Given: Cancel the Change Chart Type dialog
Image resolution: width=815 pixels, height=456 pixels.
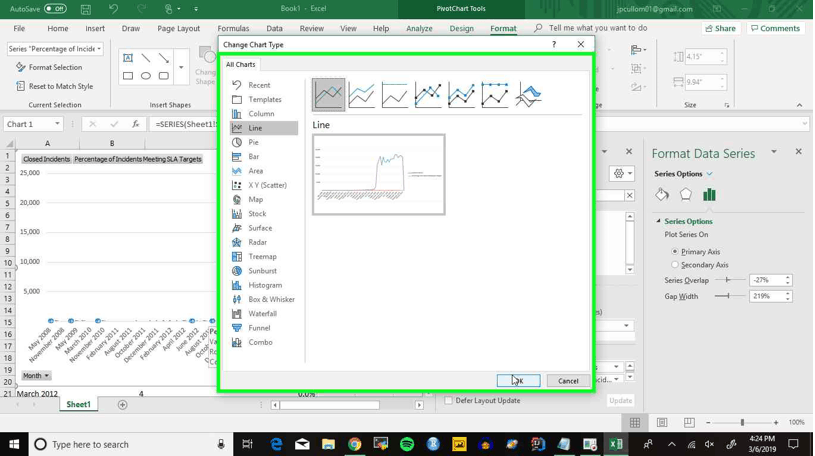Looking at the screenshot, I should tap(568, 381).
